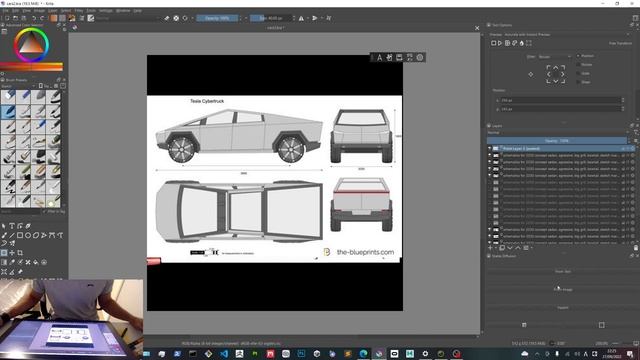Image resolution: width=640 pixels, height=360 pixels.
Task: Open the Filter menu
Action: click(x=79, y=11)
